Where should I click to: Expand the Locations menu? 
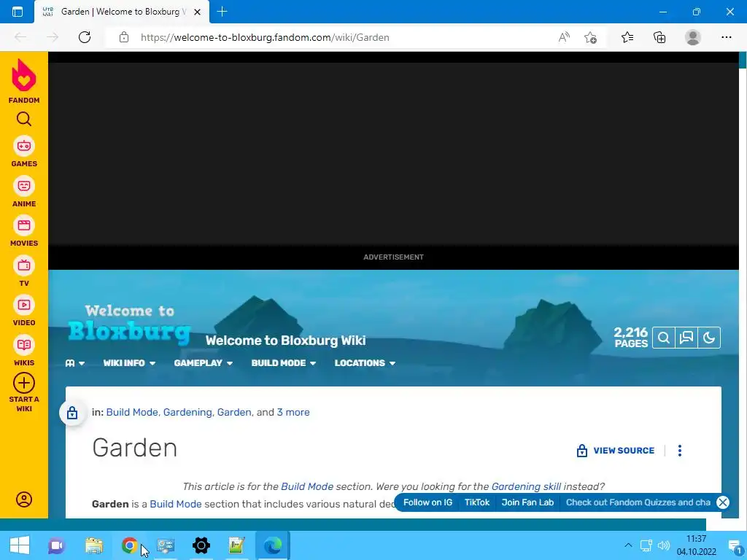365,363
